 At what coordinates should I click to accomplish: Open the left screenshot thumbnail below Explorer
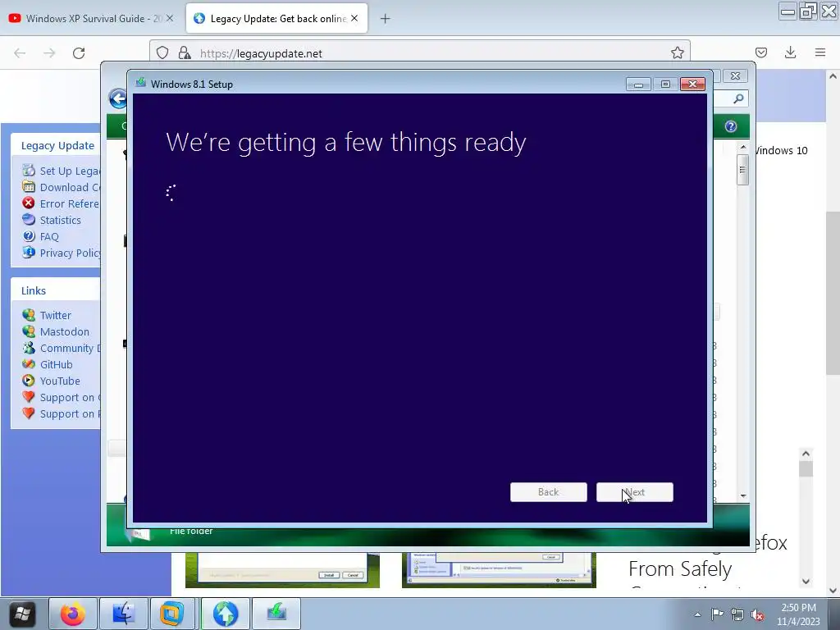click(282, 571)
